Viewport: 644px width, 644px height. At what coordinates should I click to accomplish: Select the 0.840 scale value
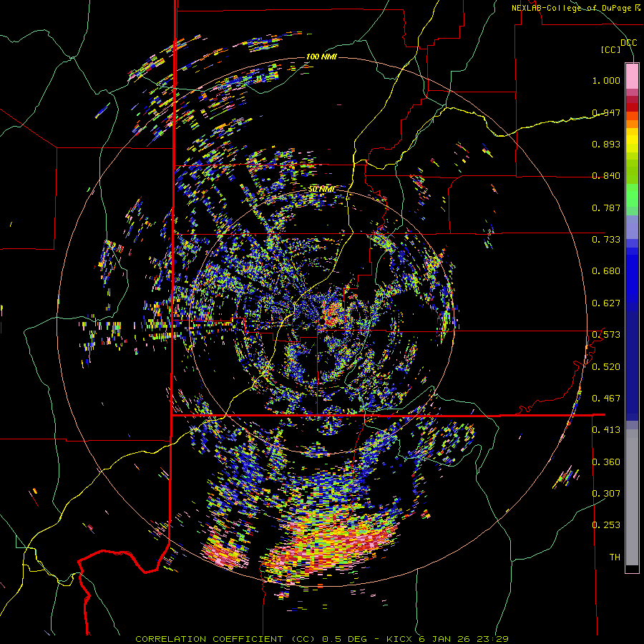coord(606,176)
